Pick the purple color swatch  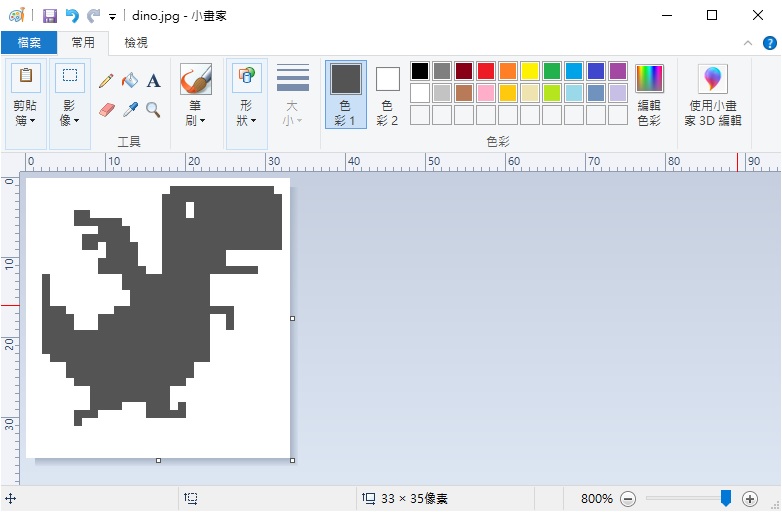tap(618, 71)
